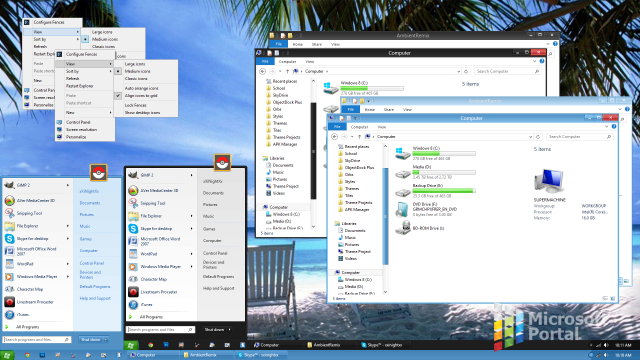Image resolution: width=640 pixels, height=360 pixels.
Task: Launch Windows Media Player from dark Start menu
Action: (160, 267)
